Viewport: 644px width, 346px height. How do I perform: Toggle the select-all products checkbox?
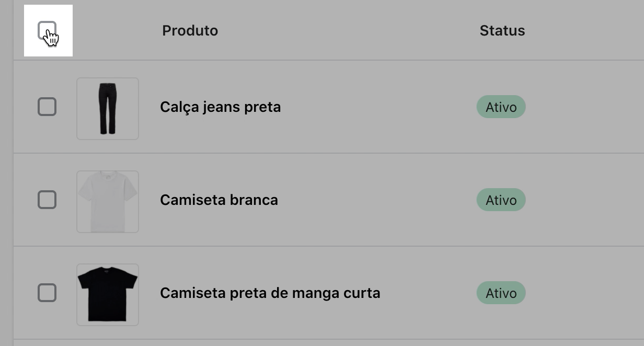pos(47,30)
